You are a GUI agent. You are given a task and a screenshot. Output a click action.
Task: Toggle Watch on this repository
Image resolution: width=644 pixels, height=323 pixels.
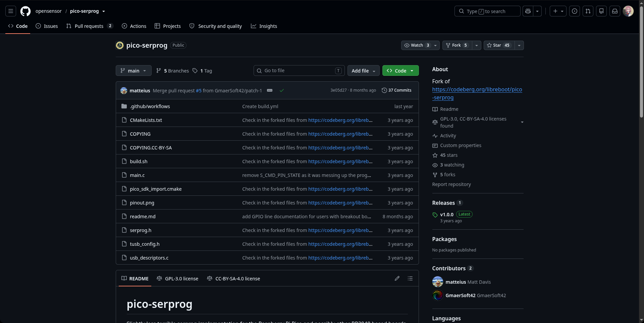pos(416,45)
